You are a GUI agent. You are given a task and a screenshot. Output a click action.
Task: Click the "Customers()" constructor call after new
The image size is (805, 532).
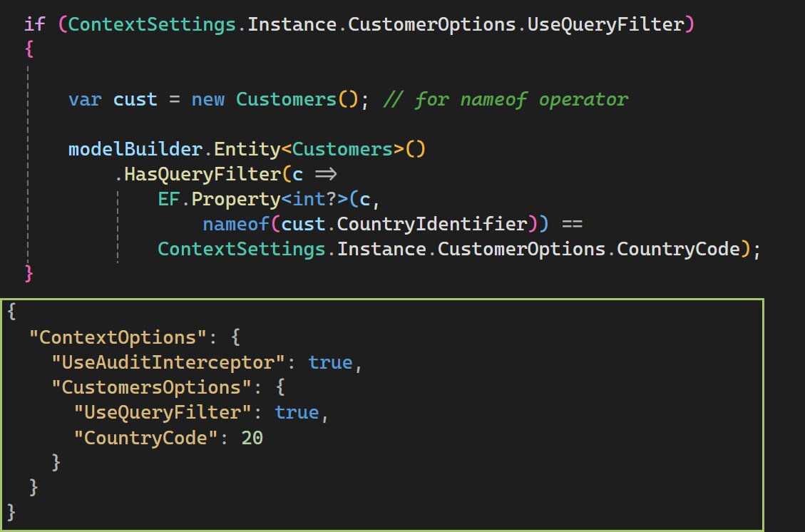297,99
